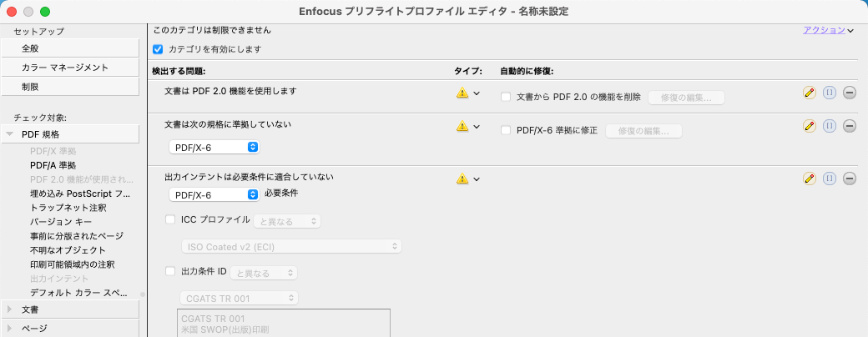Click the pencil icon for 出力インテント check

coord(809,178)
